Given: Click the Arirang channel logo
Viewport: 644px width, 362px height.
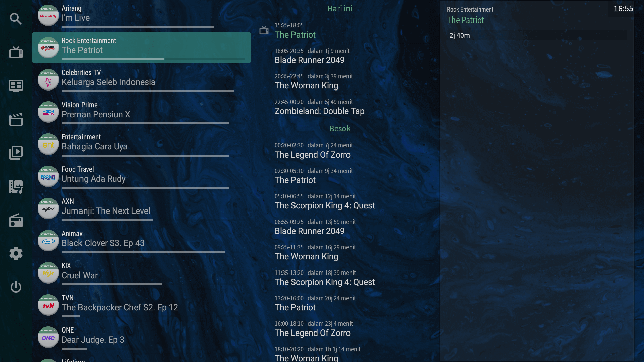Looking at the screenshot, I should 48,15.
